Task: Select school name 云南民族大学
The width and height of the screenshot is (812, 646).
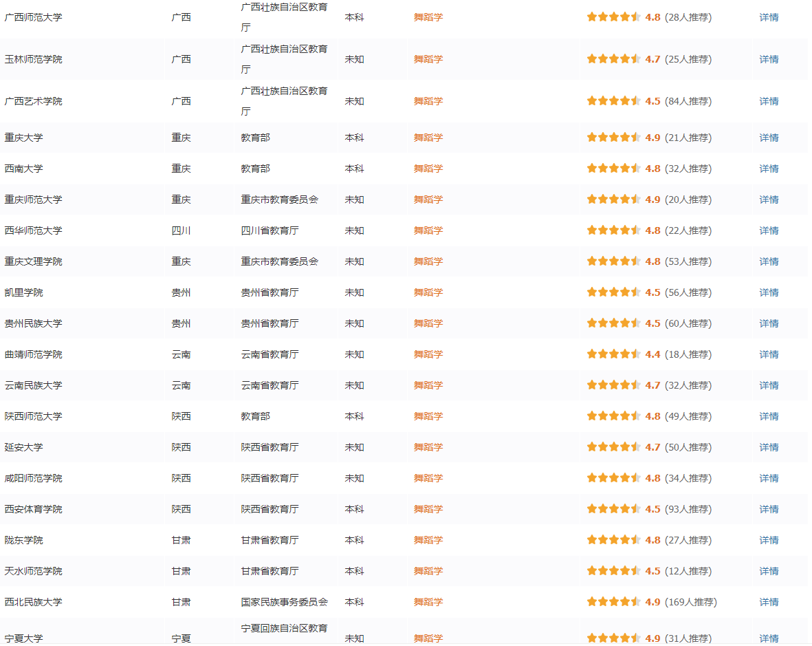Action: click(33, 385)
